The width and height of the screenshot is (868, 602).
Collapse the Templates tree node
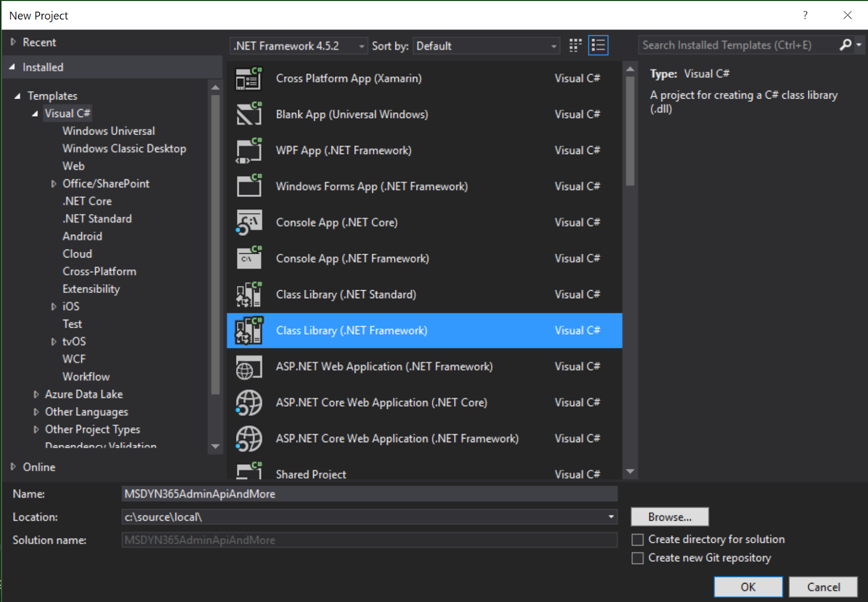click(17, 96)
